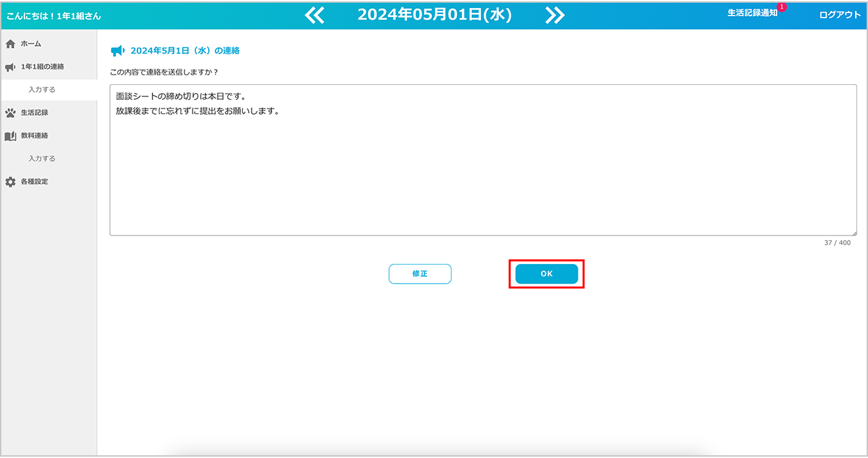
Task: Click the open book icon for 教科連絡
Action: [x=10, y=136]
